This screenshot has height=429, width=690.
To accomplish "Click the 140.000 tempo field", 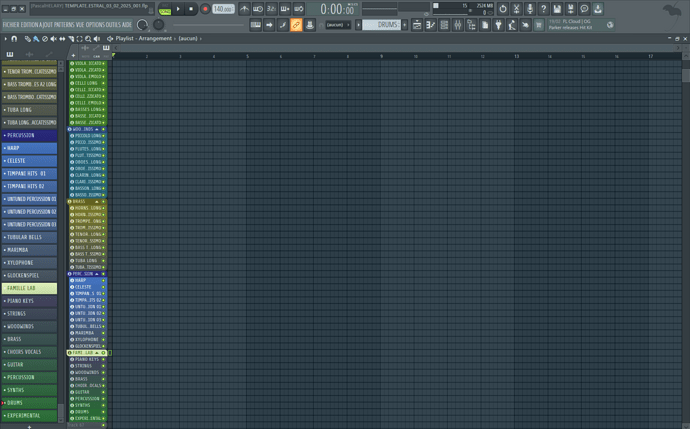I will 223,9.
